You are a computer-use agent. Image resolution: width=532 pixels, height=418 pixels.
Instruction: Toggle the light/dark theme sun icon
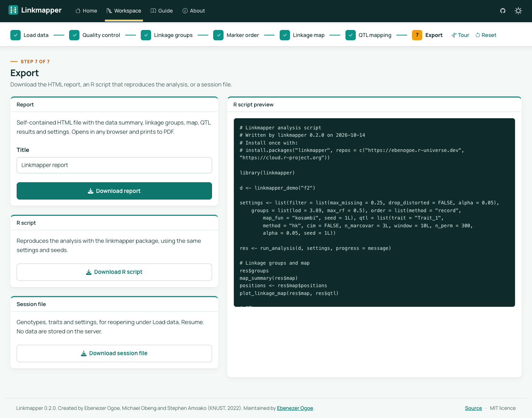tap(518, 11)
